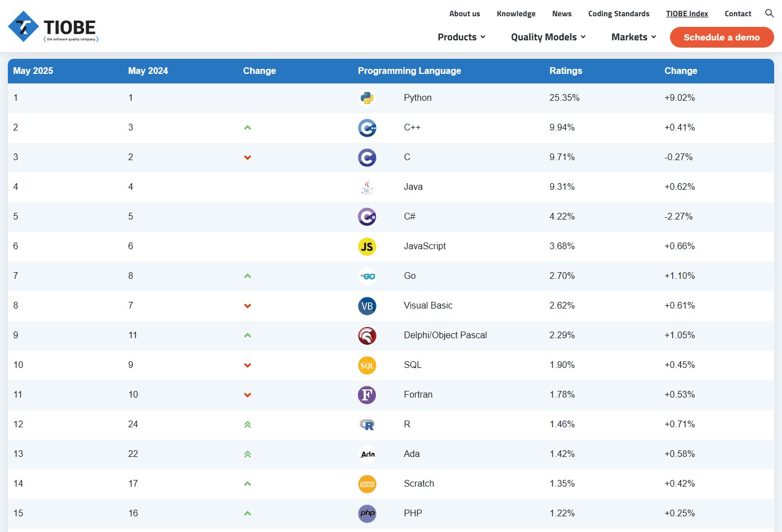This screenshot has height=532, width=782.
Task: Select the Scratch language name
Action: pos(419,483)
